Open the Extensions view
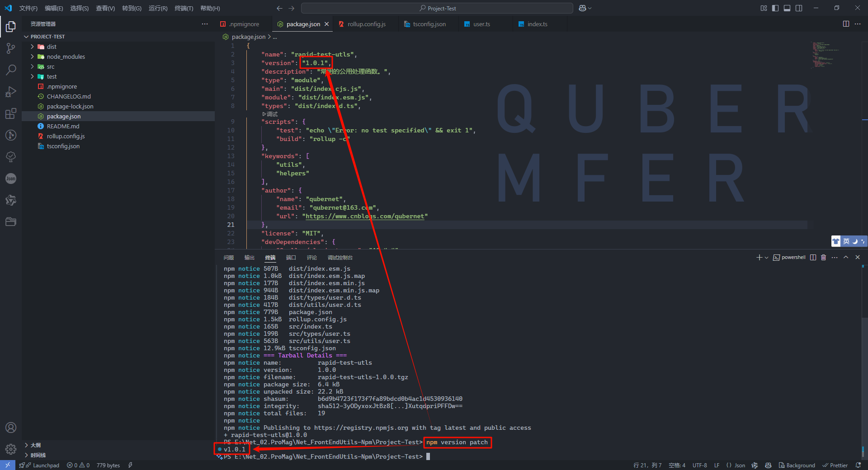 (11, 113)
